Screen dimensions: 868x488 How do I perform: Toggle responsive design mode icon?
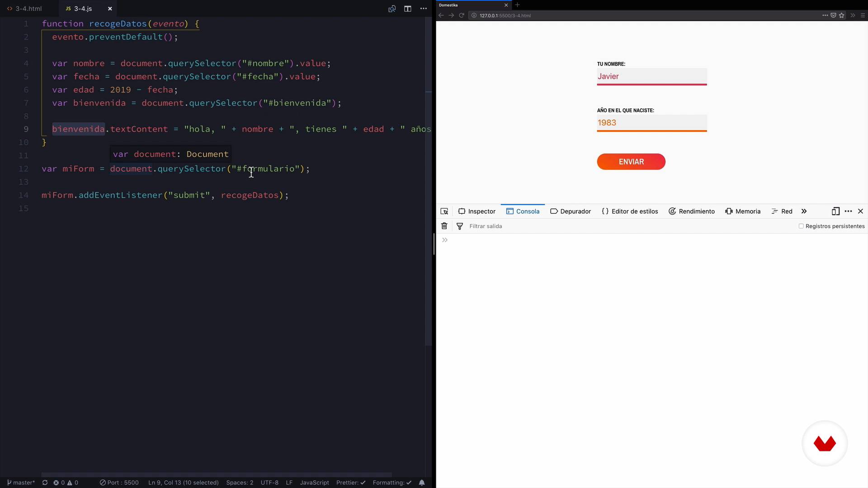835,211
